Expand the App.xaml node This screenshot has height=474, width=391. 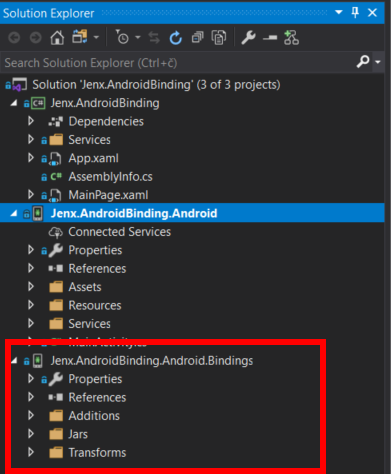(31, 158)
